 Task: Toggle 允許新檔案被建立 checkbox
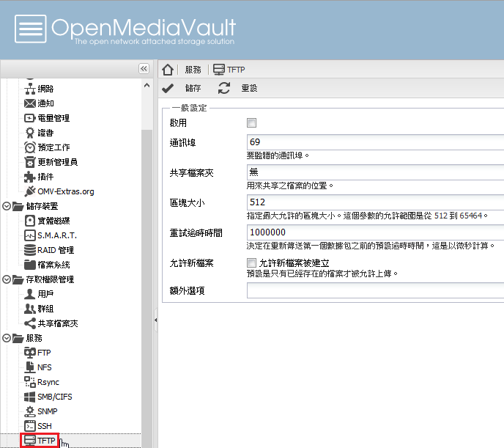[x=251, y=263]
